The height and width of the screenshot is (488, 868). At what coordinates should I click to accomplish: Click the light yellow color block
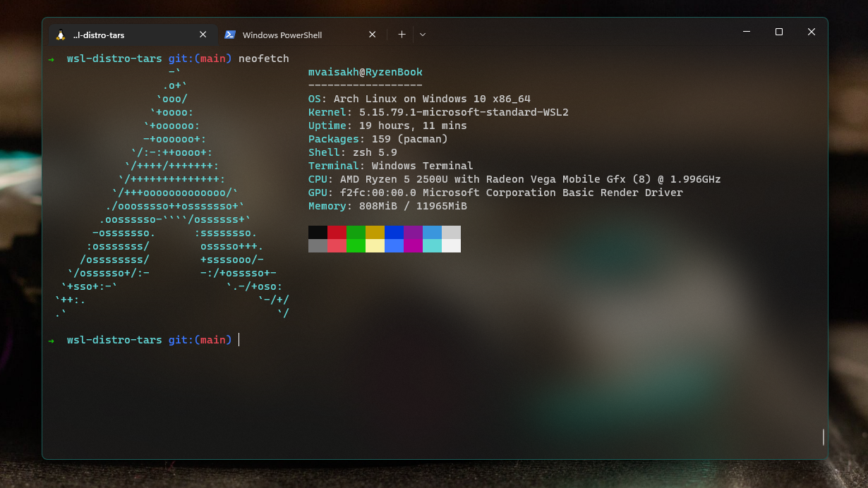coord(375,245)
